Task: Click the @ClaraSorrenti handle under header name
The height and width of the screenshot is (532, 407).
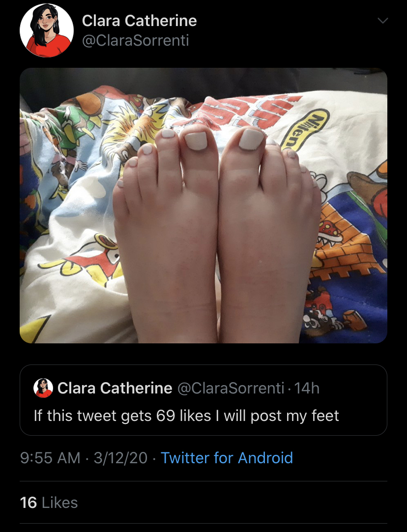Action: tap(136, 40)
